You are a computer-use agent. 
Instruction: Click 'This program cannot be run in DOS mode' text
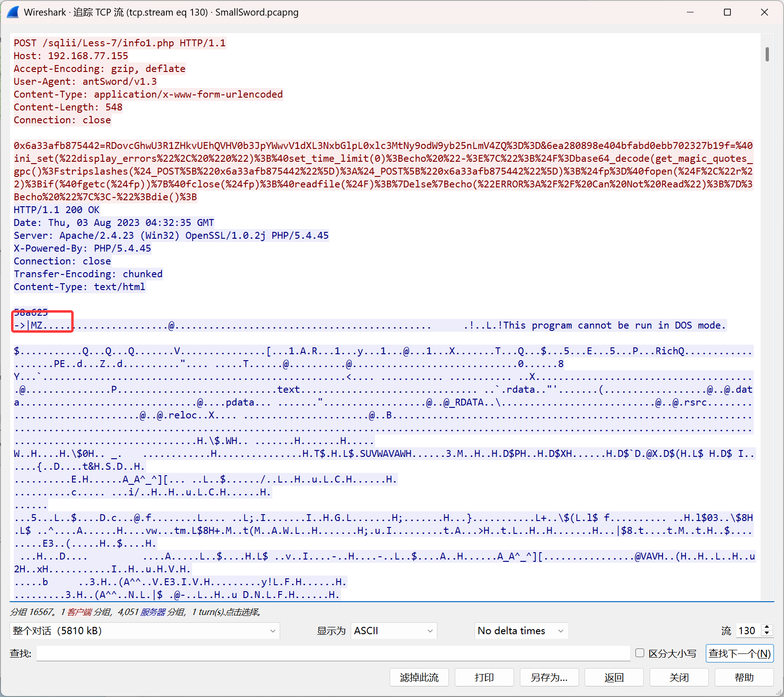coord(615,325)
